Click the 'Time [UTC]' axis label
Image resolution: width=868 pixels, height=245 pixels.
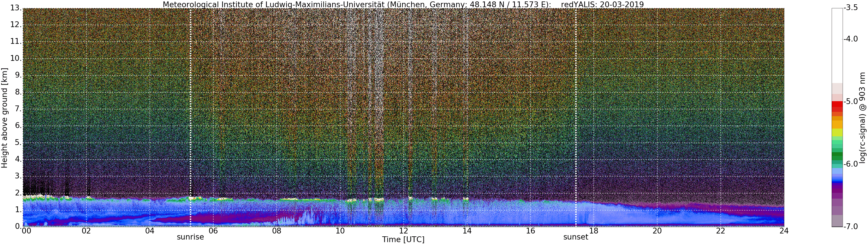point(403,240)
